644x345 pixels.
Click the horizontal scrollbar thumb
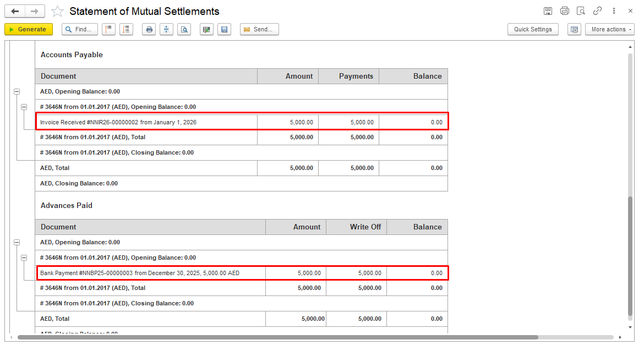click(x=278, y=337)
